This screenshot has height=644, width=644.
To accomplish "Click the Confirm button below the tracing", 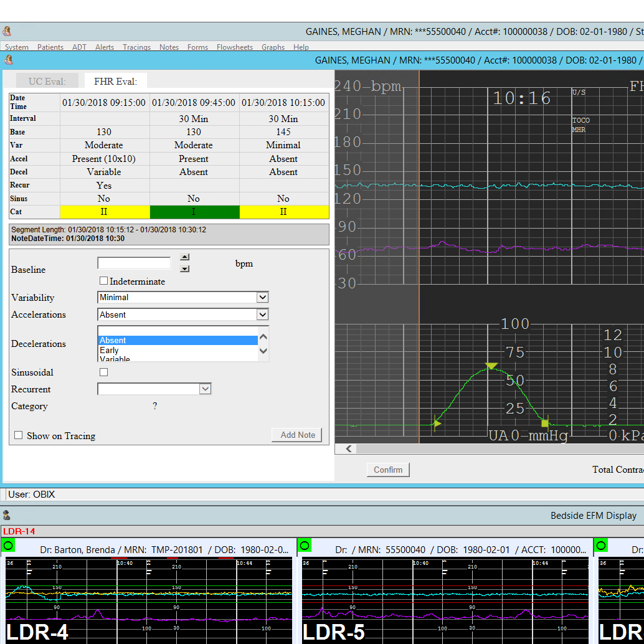I will 387,470.
